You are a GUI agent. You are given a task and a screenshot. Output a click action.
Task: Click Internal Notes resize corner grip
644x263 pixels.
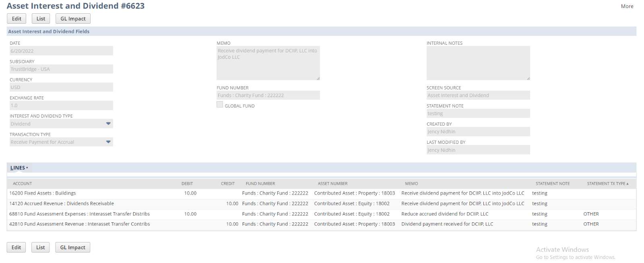[x=528, y=78]
